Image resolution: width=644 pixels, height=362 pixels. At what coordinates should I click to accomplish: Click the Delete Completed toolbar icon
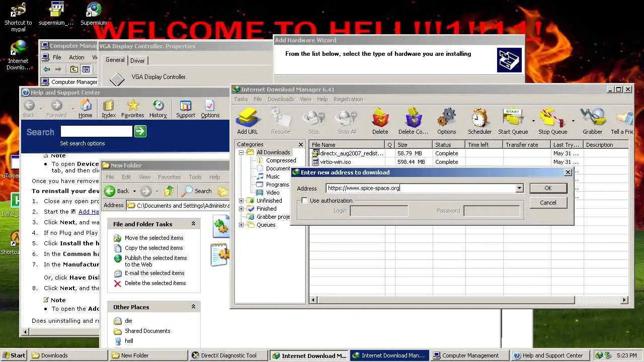point(413,121)
